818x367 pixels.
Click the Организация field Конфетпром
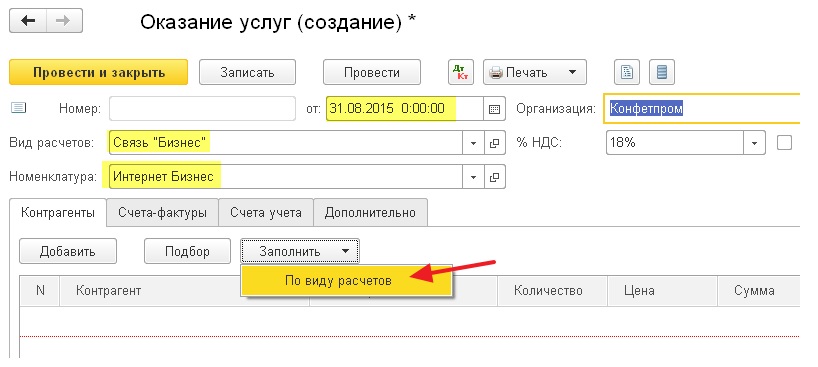coord(702,109)
